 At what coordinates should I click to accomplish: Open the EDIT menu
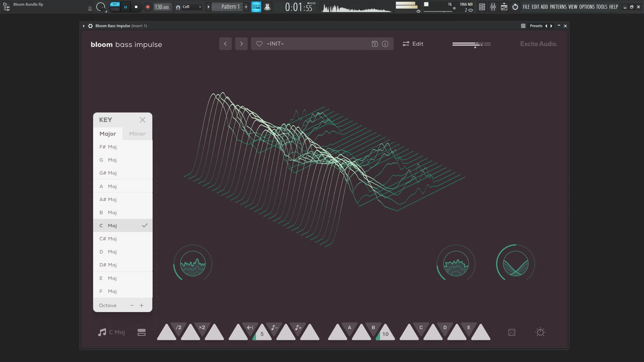coord(535,7)
